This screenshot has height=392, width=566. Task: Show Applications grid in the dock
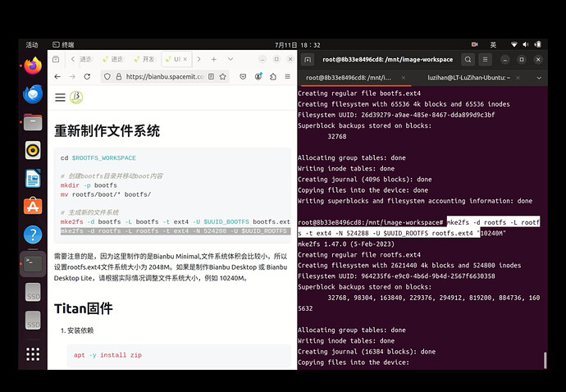[x=33, y=354]
